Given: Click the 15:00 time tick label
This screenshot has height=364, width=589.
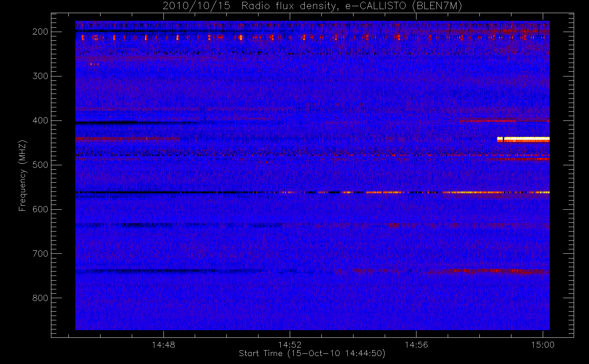Looking at the screenshot, I should click(543, 344).
